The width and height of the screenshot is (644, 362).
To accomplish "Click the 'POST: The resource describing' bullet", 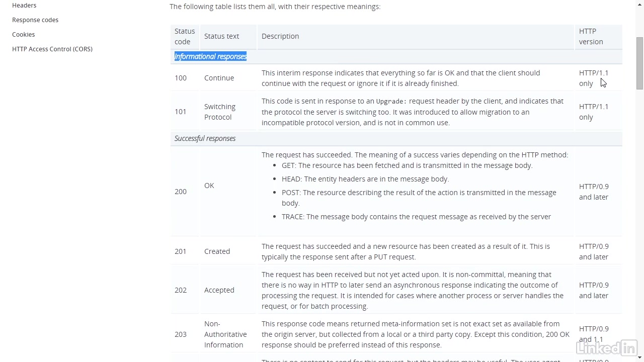I will coord(419,198).
